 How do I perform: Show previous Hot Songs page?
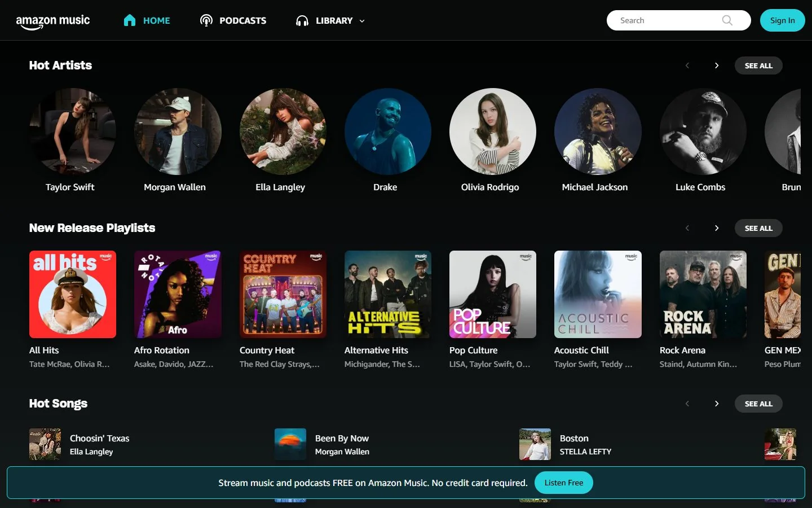tap(687, 404)
